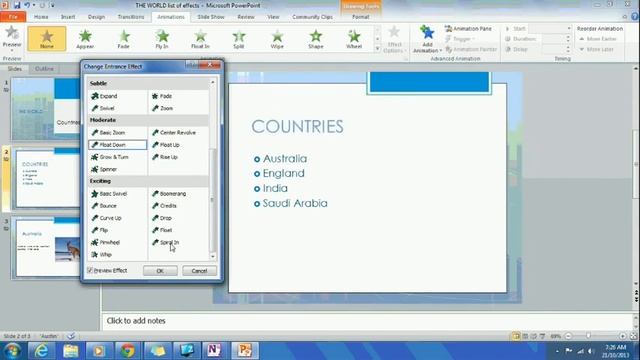Image resolution: width=640 pixels, height=360 pixels.
Task: Choose Curve Up entrance effect
Action: [107, 218]
